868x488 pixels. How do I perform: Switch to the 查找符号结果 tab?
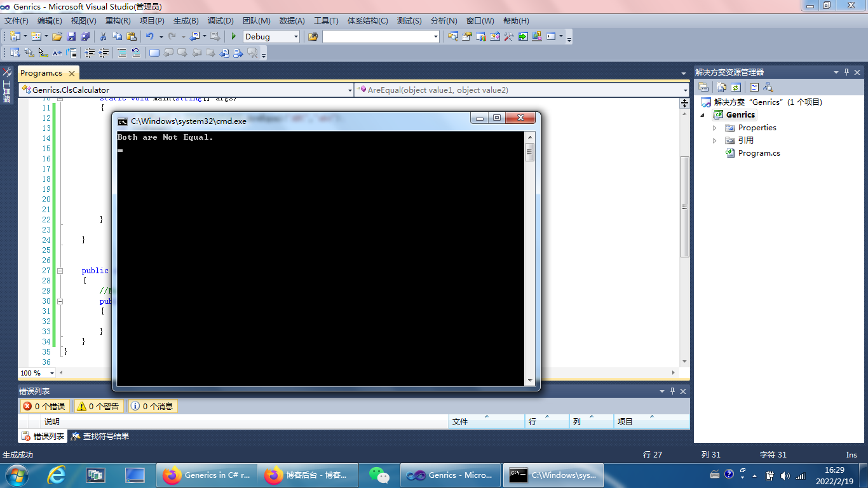(100, 437)
